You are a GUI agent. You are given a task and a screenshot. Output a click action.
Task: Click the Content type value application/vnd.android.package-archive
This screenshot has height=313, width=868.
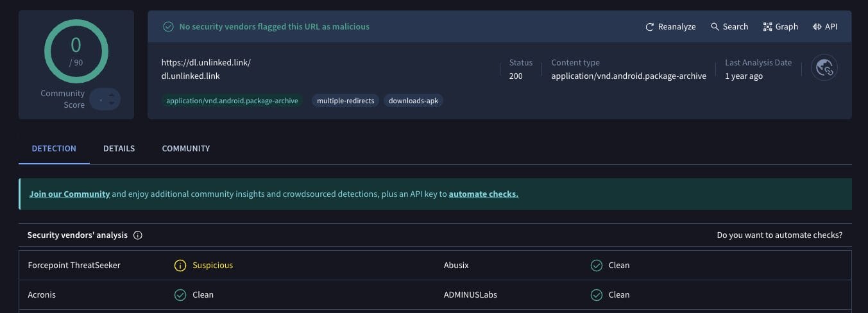pyautogui.click(x=629, y=76)
